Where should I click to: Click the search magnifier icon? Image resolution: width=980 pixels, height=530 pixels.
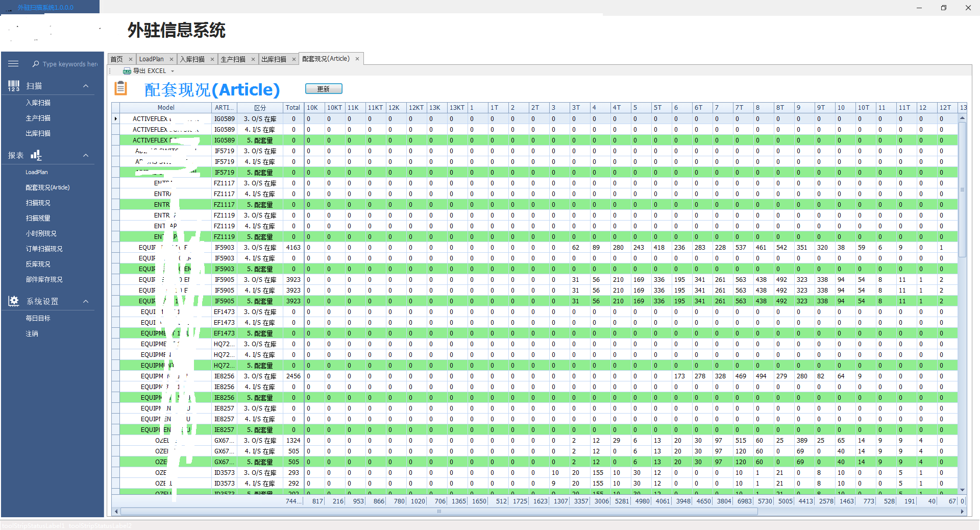pos(36,64)
